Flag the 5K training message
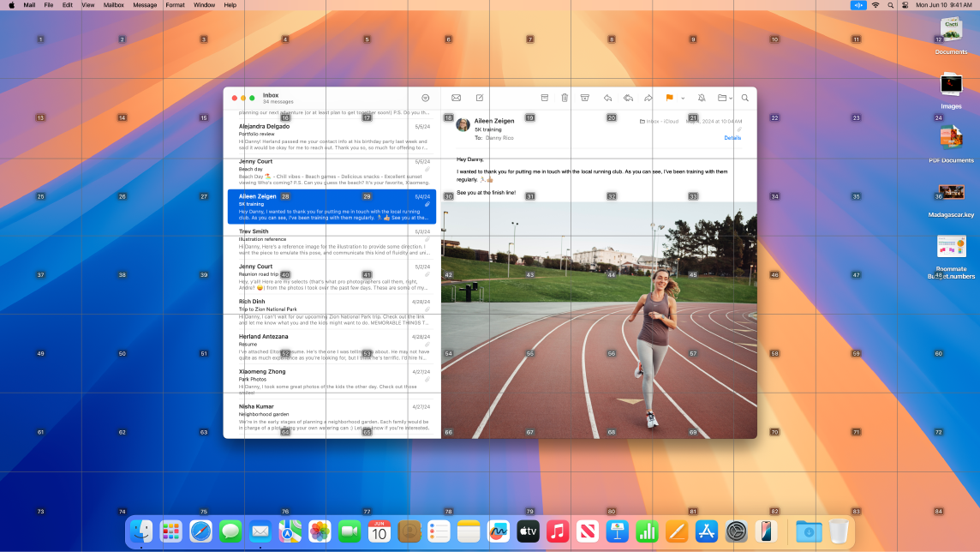Viewport: 980px width, 552px height. (x=670, y=98)
